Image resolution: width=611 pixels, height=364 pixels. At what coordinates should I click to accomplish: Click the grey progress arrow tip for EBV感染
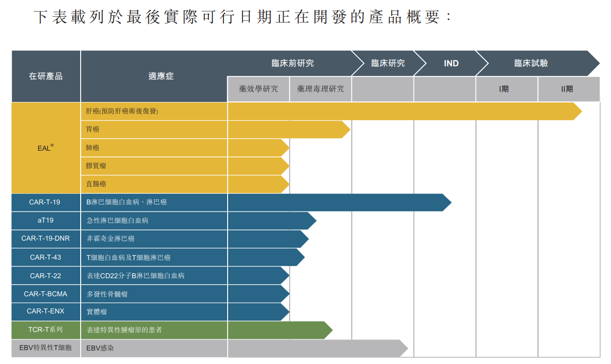click(403, 348)
